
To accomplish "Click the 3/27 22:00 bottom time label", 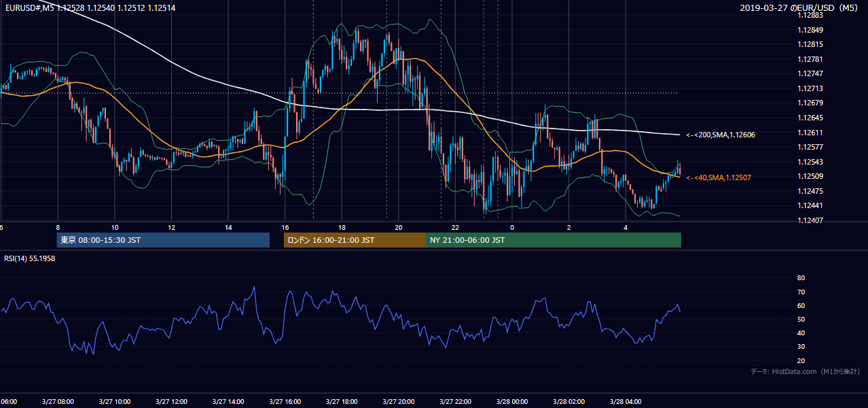I will point(456,402).
